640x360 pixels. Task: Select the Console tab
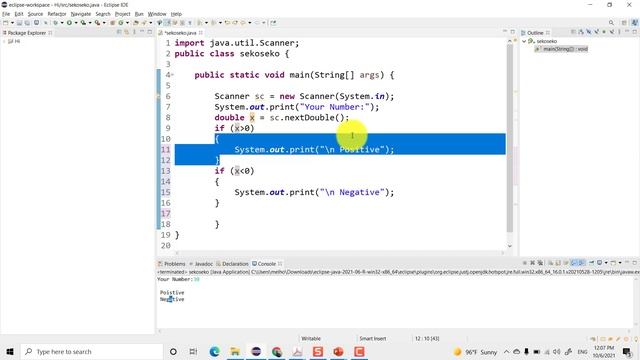pyautogui.click(x=267, y=264)
